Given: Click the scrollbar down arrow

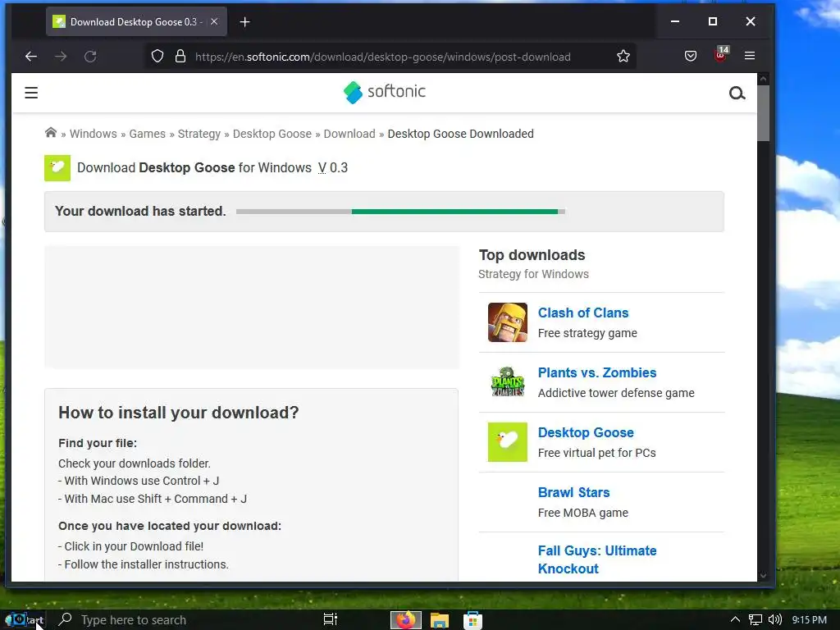Looking at the screenshot, I should (x=764, y=575).
